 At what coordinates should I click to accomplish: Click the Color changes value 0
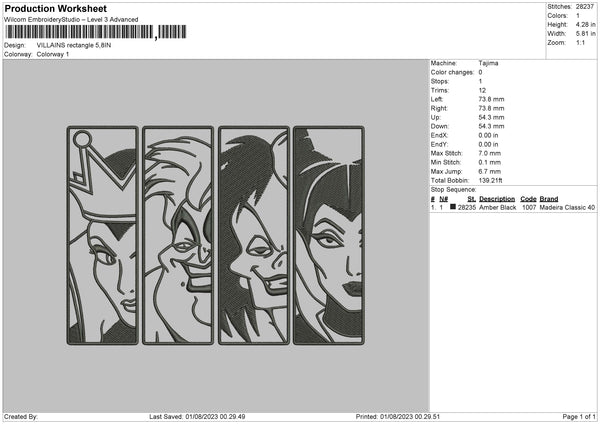point(481,72)
